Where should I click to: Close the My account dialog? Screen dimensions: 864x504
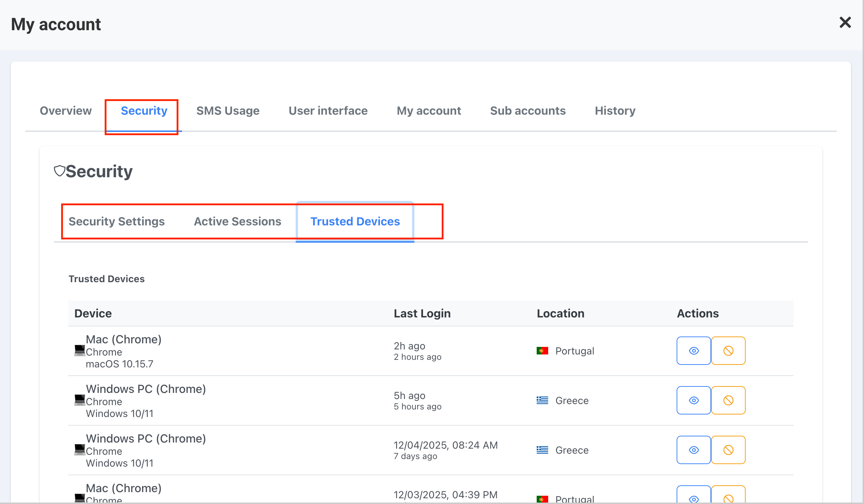point(845,22)
